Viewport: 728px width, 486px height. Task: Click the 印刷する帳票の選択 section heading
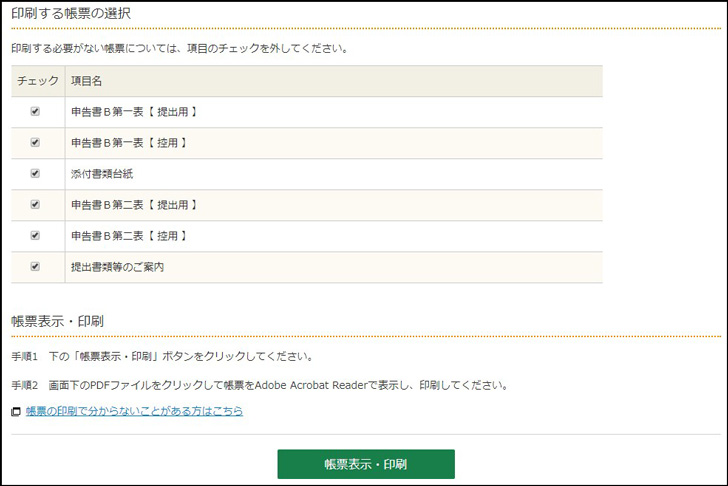70,14
